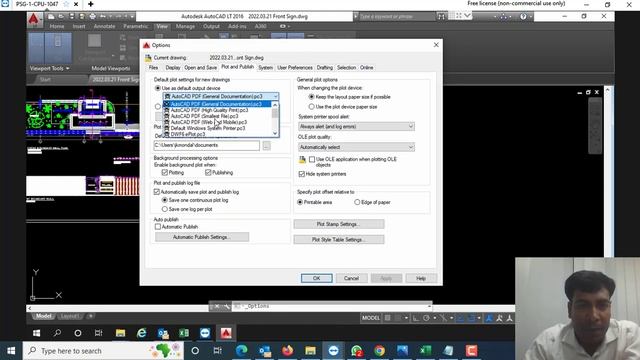This screenshot has height=360, width=640.
Task: Toggle Hide system printers checkbox
Action: [x=302, y=174]
